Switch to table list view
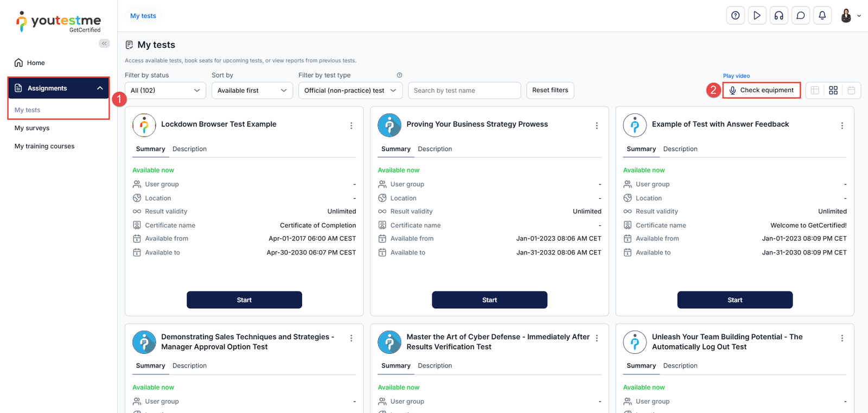 (815, 91)
